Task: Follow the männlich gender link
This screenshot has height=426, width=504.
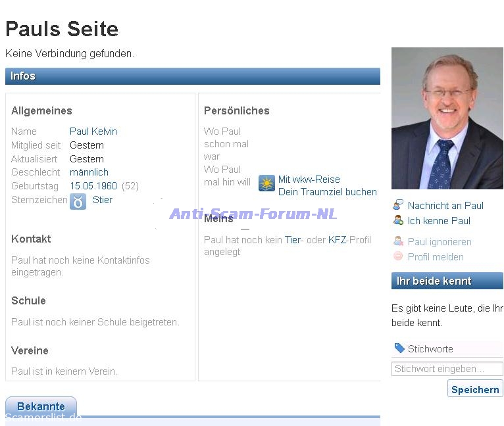Action: point(89,172)
